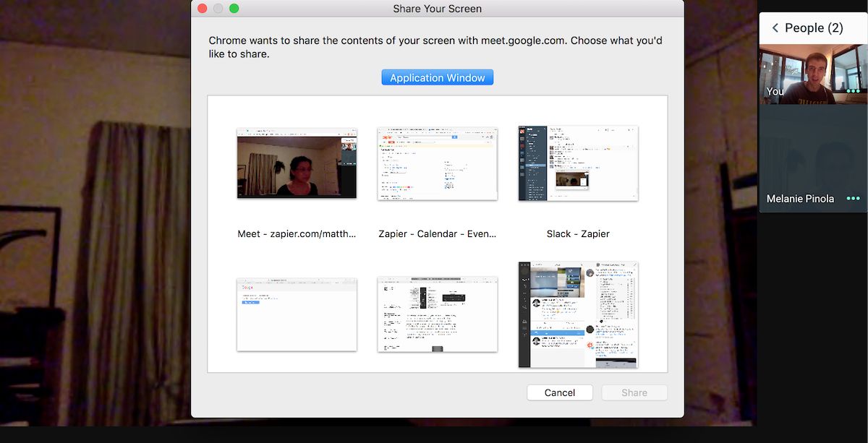
Task: Select the dark-sidebar feed window thumbnail in the bottom row
Action: 578,314
